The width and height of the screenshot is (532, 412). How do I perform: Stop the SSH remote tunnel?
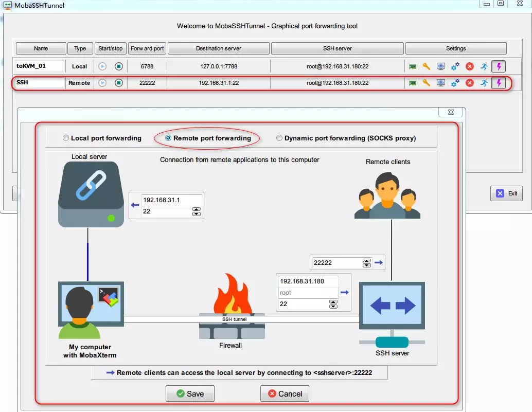[x=119, y=83]
